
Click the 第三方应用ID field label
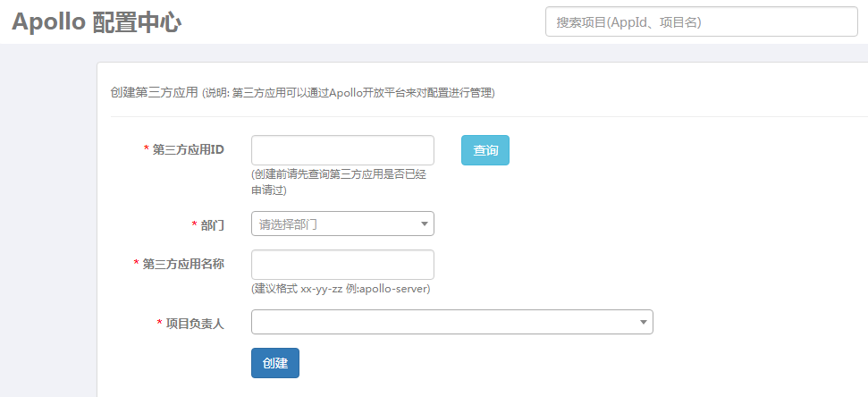pos(189,149)
